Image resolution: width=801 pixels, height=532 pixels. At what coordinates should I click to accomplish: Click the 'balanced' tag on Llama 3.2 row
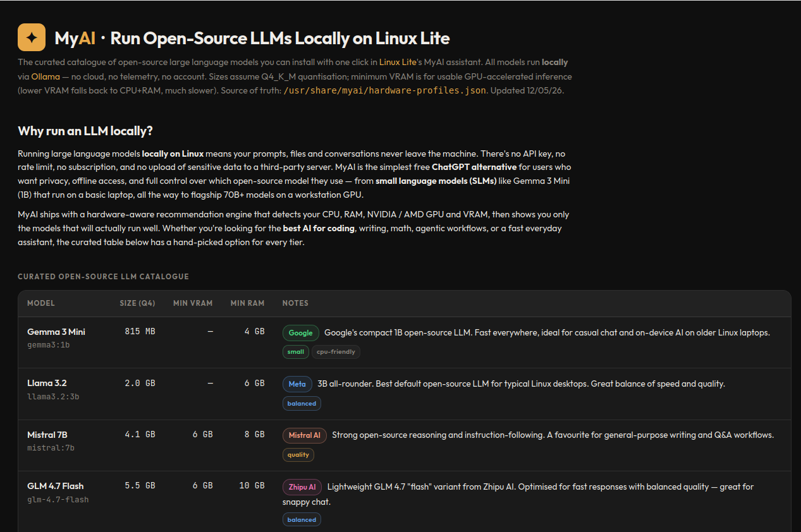[x=302, y=403]
